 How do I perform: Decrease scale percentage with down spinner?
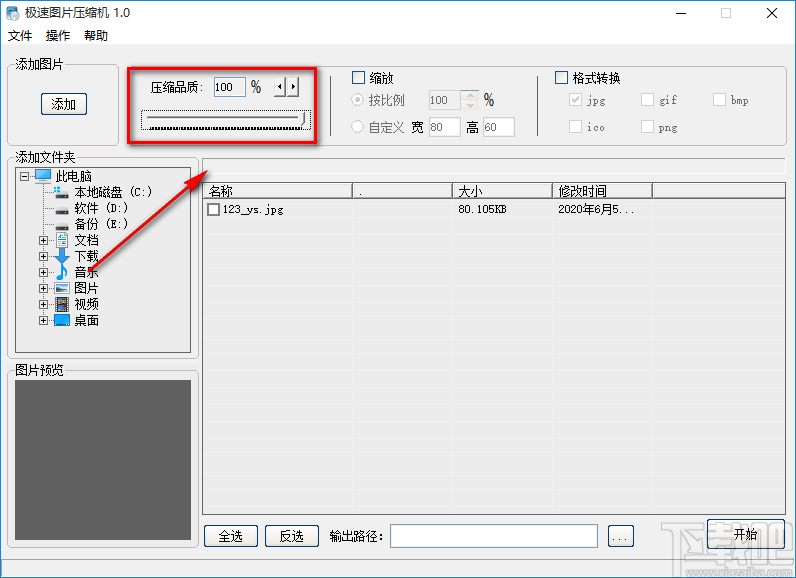(x=471, y=105)
